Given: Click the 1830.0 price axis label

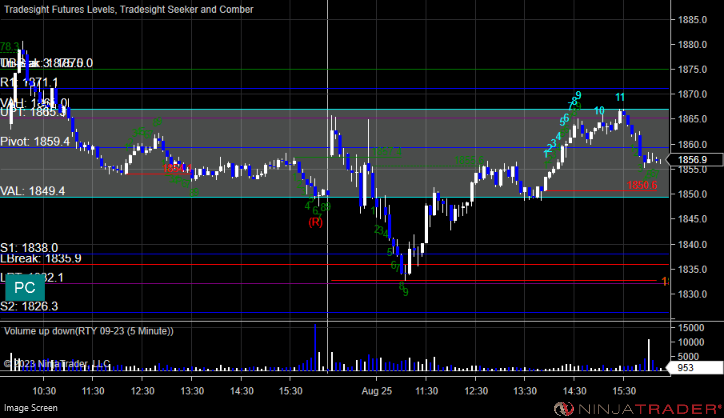Looking at the screenshot, I should coord(692,294).
